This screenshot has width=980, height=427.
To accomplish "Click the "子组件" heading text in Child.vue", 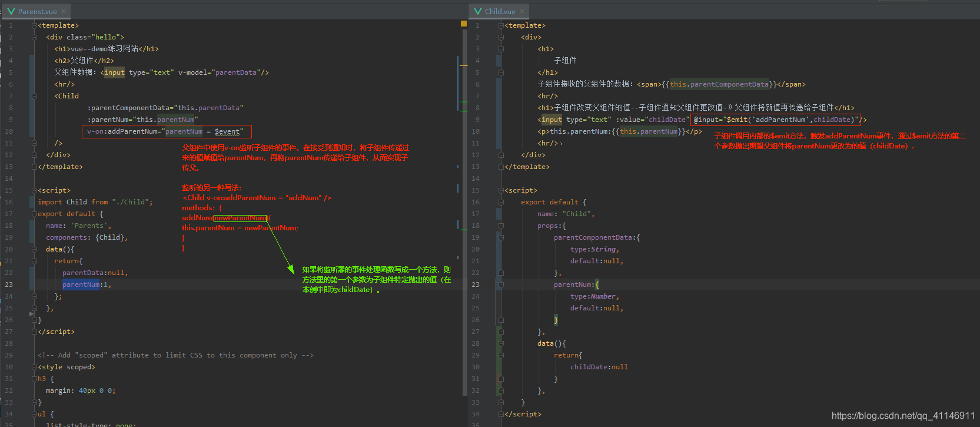I will (565, 61).
